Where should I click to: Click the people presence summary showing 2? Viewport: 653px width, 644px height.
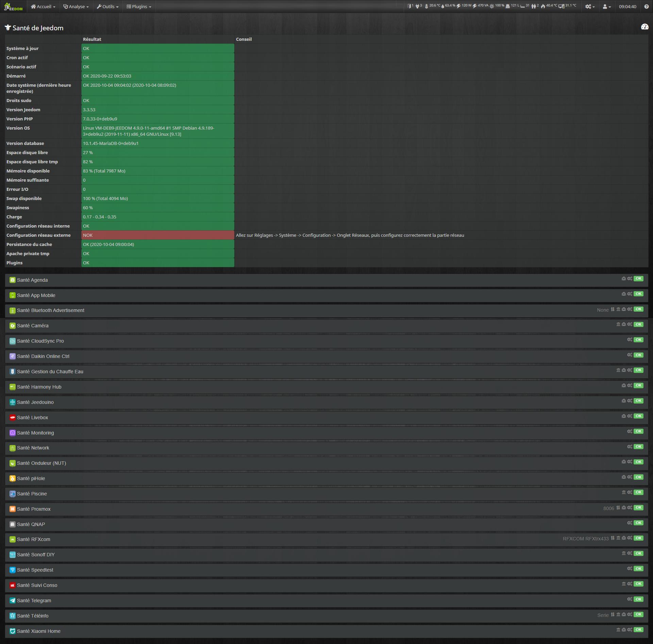tap(535, 6)
